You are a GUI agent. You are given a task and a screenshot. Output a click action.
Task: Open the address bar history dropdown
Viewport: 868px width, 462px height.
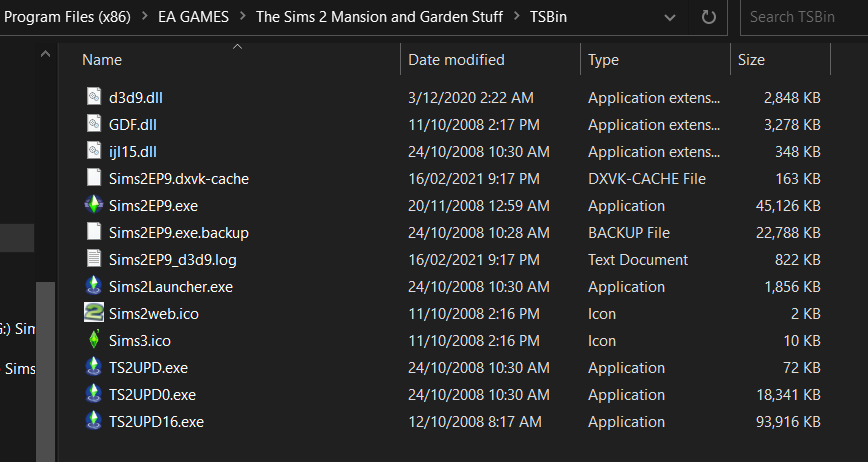[x=669, y=17]
